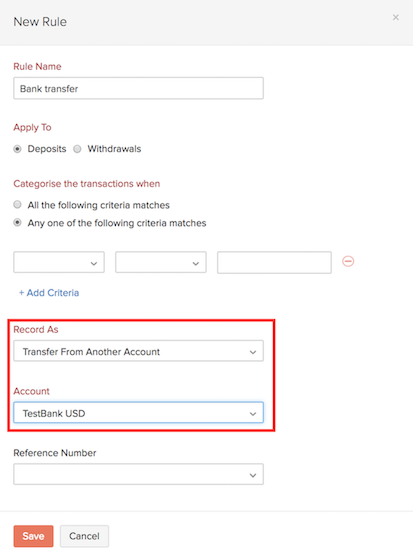This screenshot has width=413, height=560.
Task: Click the criteria value text field
Action: pos(274,262)
